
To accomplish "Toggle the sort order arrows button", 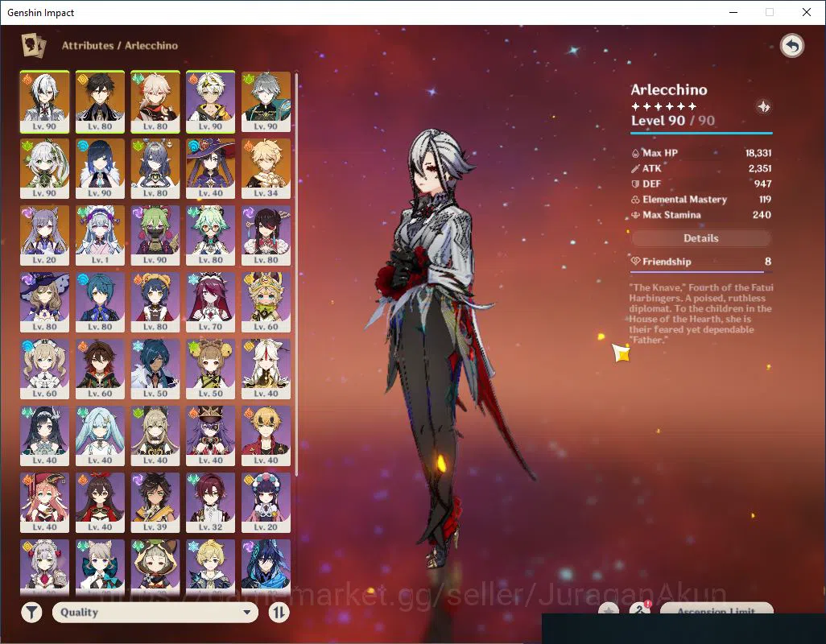I will 279,612.
